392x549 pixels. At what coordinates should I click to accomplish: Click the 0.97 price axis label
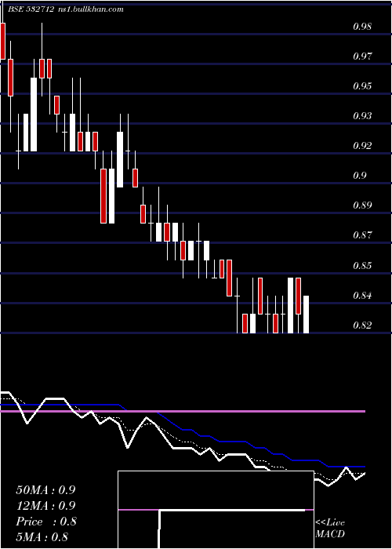[362, 56]
